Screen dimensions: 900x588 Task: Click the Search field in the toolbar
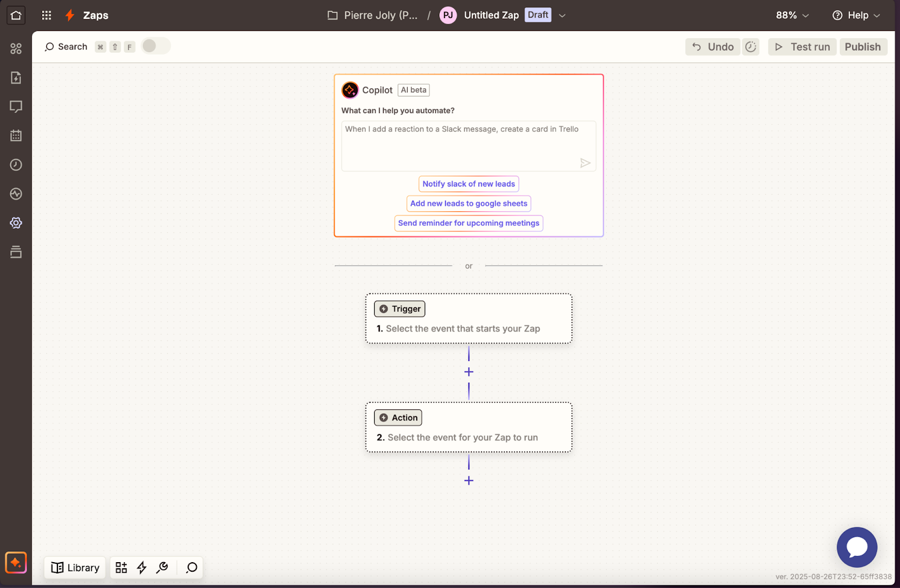(x=66, y=47)
